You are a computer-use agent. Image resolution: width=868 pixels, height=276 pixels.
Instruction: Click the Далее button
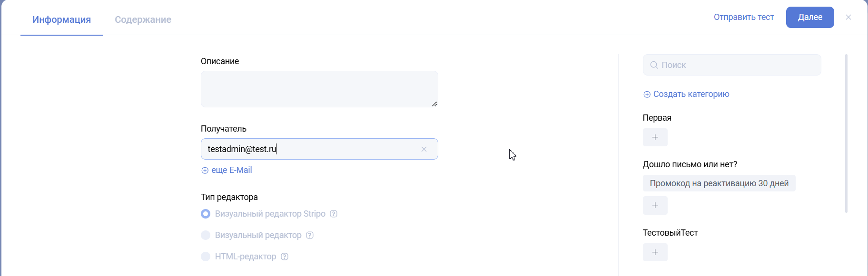click(x=809, y=17)
